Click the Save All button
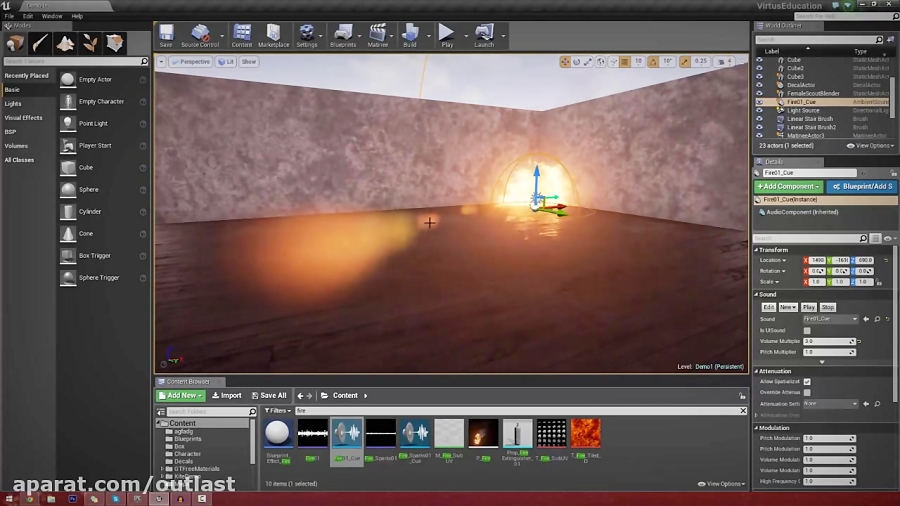 tap(269, 395)
